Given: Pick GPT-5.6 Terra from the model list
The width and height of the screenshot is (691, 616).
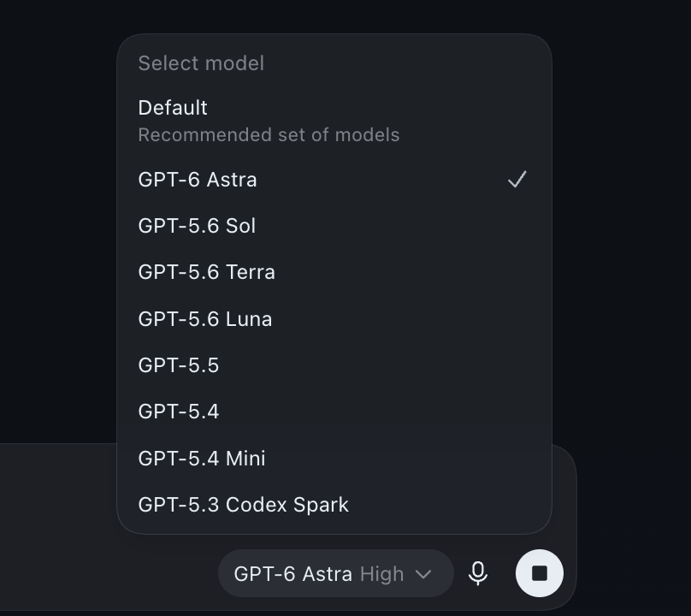Looking at the screenshot, I should (334, 272).
